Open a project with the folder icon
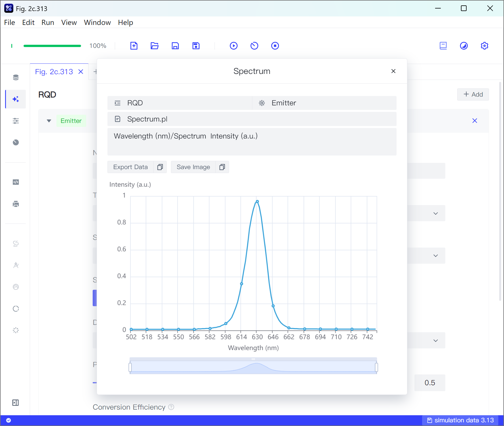The height and width of the screenshot is (426, 504). tap(154, 46)
